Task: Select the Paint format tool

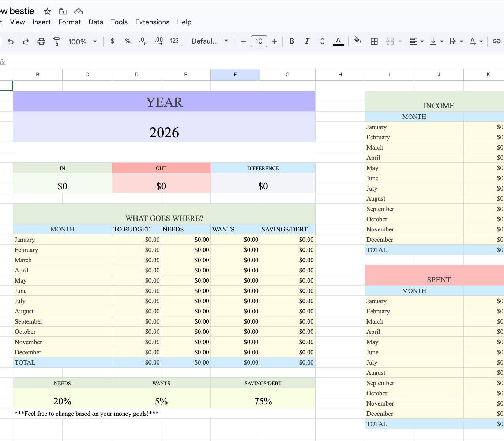Action: (x=56, y=41)
